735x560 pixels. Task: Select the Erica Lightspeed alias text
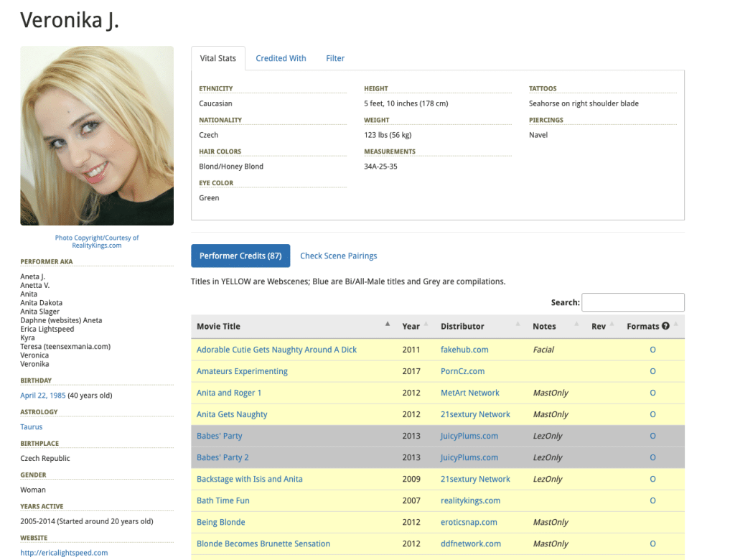[x=47, y=329]
